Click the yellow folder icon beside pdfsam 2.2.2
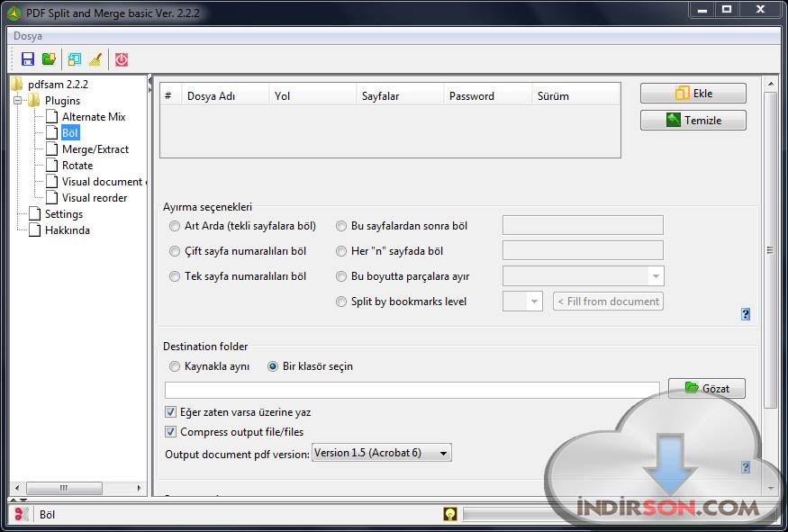Screen dimensions: 788x532 pos(18,84)
